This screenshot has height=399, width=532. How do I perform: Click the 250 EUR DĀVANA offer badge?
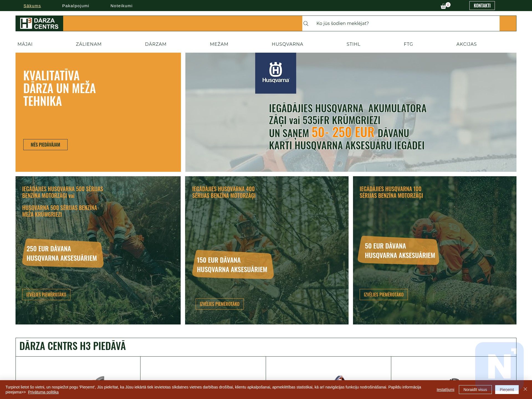click(x=63, y=253)
